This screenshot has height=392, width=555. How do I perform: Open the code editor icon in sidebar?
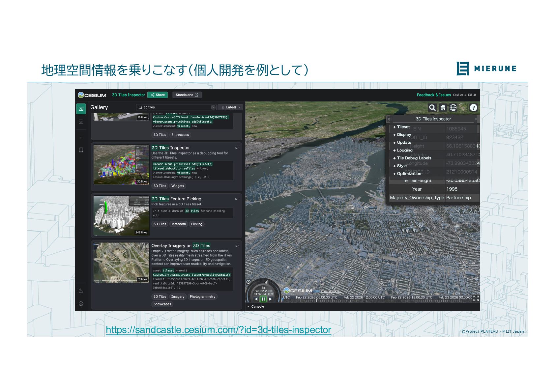click(81, 122)
